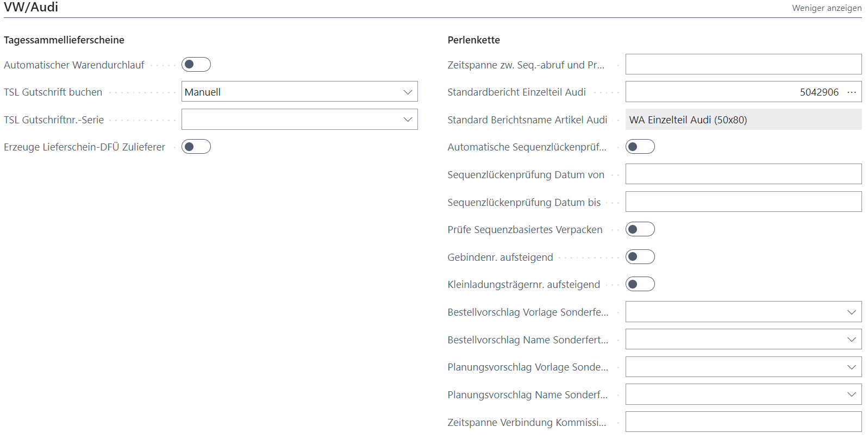Toggle Automatische Sequenzlückenprüfung switch
868x439 pixels.
tap(640, 147)
